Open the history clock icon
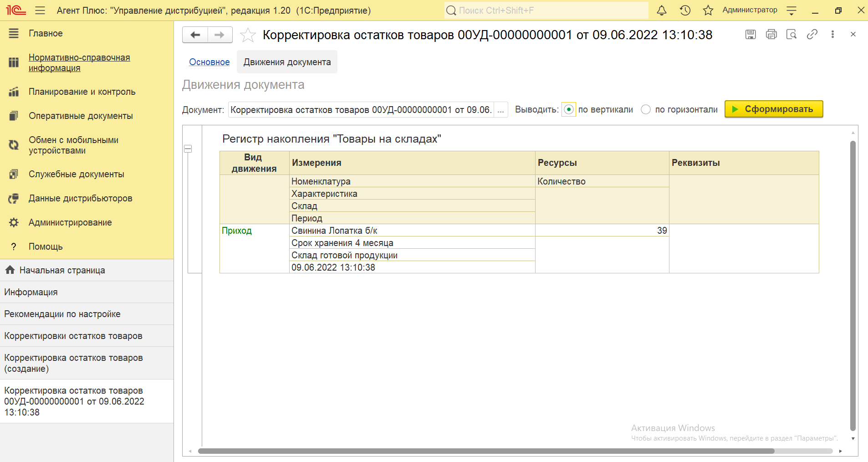The height and width of the screenshot is (462, 868). pyautogui.click(x=685, y=10)
